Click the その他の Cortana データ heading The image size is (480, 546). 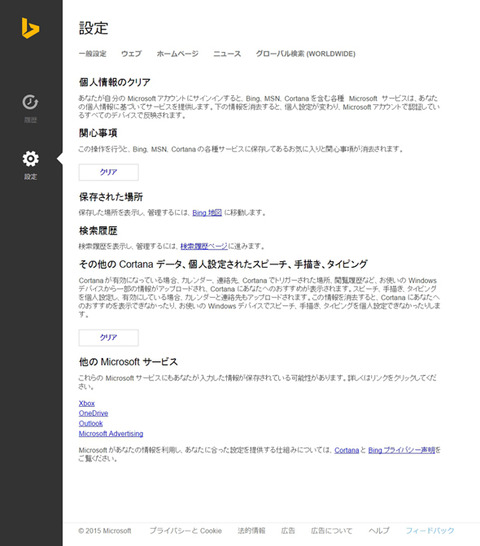click(x=223, y=264)
